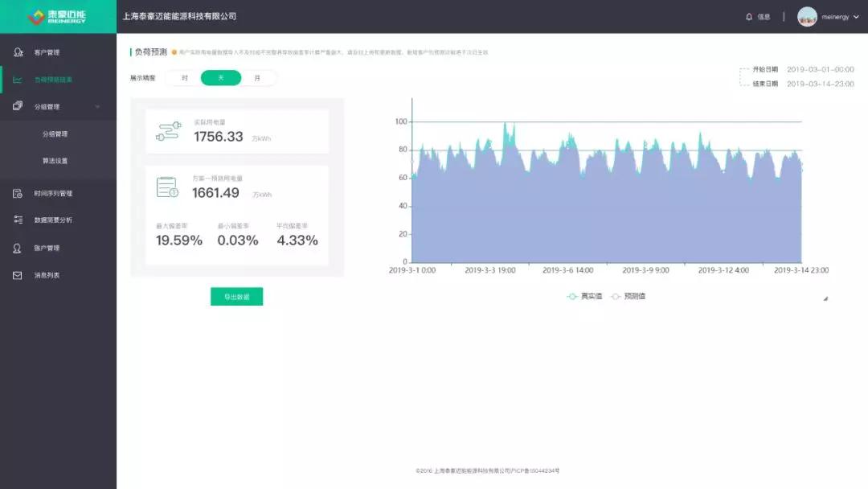
Task: Click the notification bell icon
Action: 749,16
